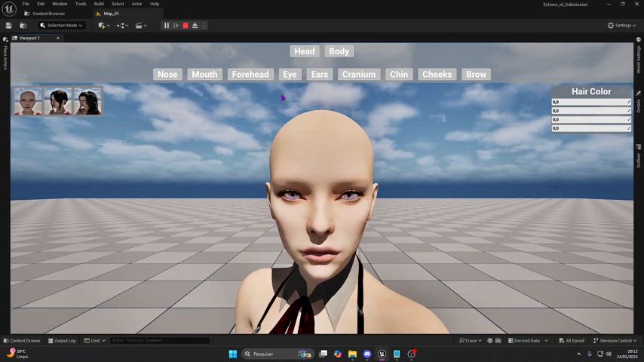Image resolution: width=644 pixels, height=362 pixels.
Task: Open Discord from the taskbar
Action: [367, 354]
